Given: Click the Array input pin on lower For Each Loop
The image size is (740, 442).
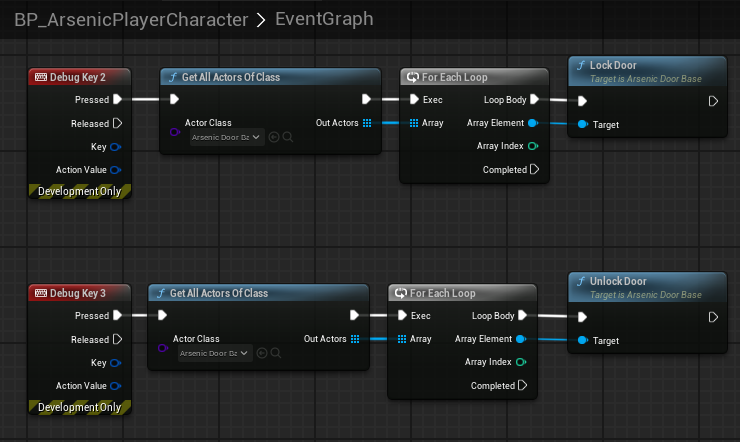Looking at the screenshot, I should click(x=402, y=339).
